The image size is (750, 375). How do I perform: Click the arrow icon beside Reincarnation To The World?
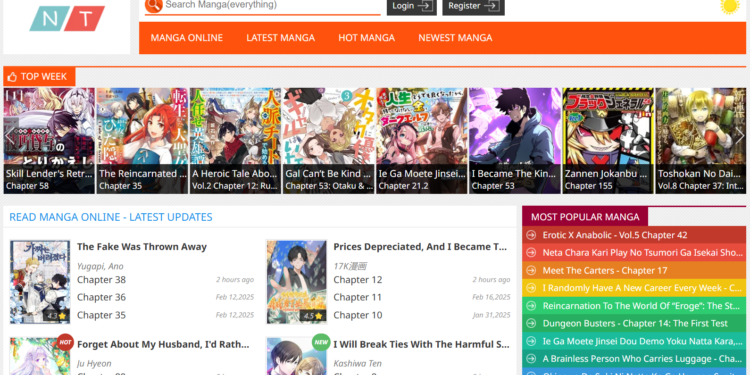coord(530,306)
